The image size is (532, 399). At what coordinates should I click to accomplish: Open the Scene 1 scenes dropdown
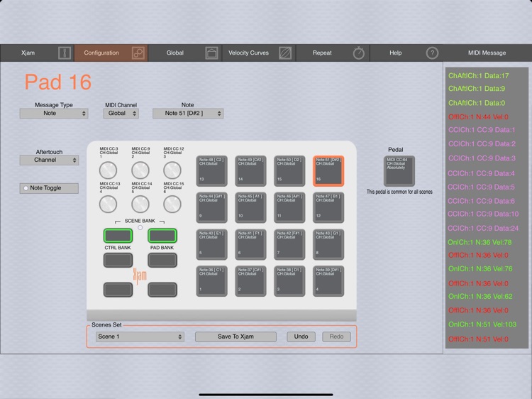point(140,337)
